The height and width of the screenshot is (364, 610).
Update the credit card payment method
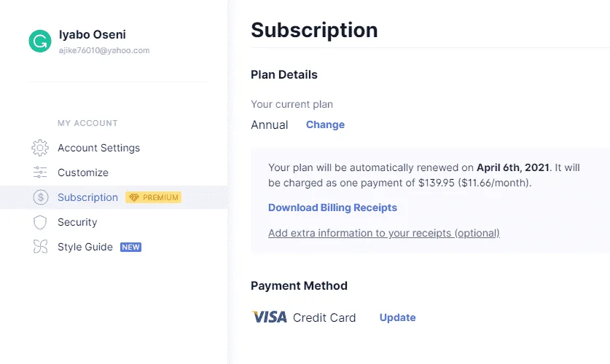398,317
